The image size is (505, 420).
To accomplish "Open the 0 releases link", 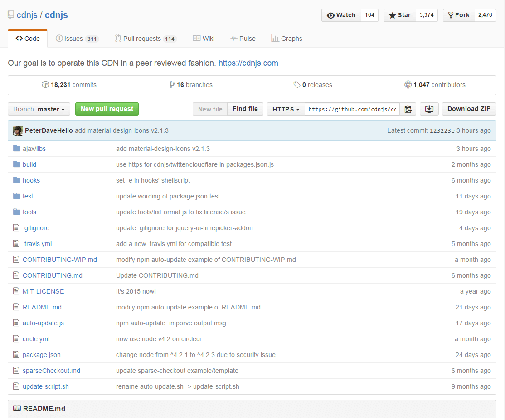I will pos(313,85).
